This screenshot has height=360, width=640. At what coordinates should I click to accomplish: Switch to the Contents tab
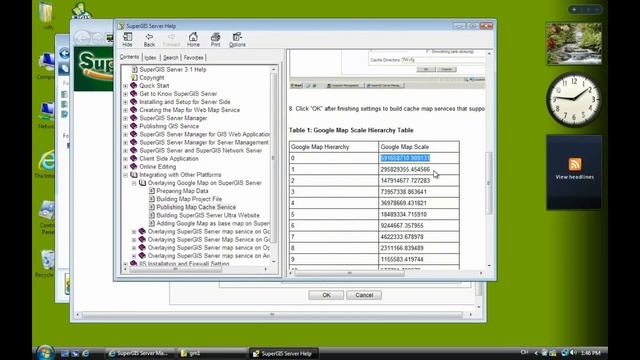click(129, 57)
